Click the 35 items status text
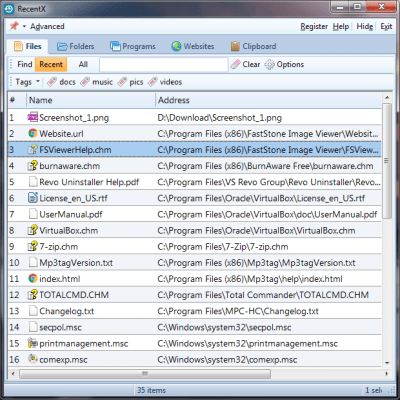Image resolution: width=400 pixels, height=400 pixels. (x=151, y=390)
